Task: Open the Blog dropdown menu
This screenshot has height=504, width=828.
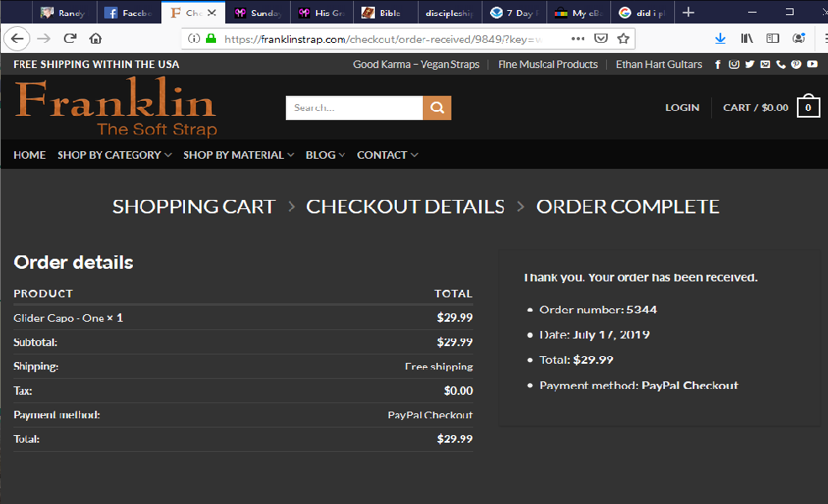Action: tap(325, 155)
